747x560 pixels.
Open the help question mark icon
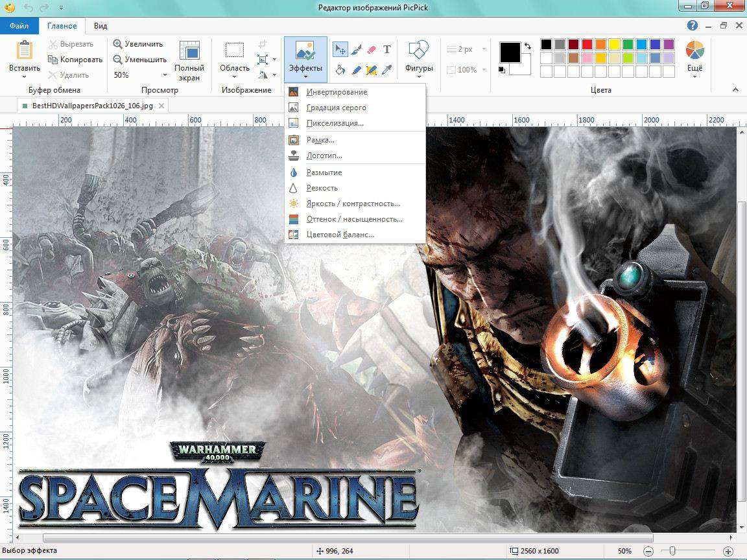pyautogui.click(x=693, y=26)
